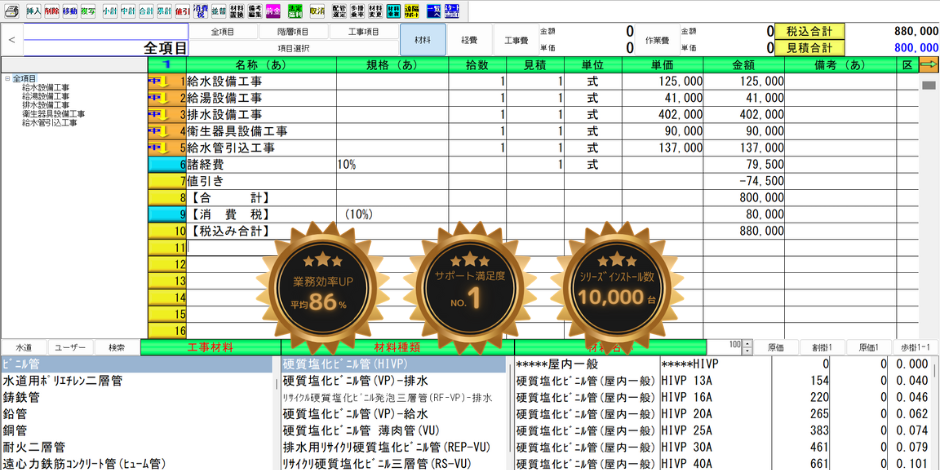Select the 削除 (delete) toolbar icon
Image resolution: width=940 pixels, height=470 pixels.
tap(51, 10)
